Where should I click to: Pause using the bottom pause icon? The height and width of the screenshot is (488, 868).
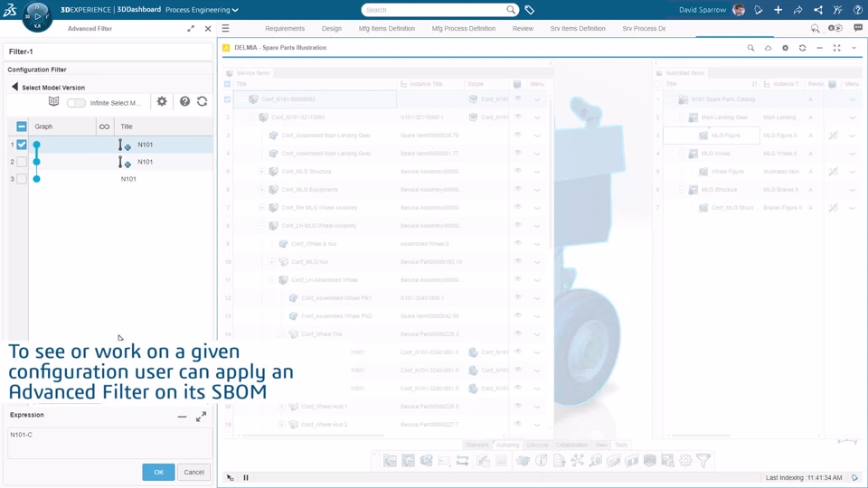pos(246,477)
